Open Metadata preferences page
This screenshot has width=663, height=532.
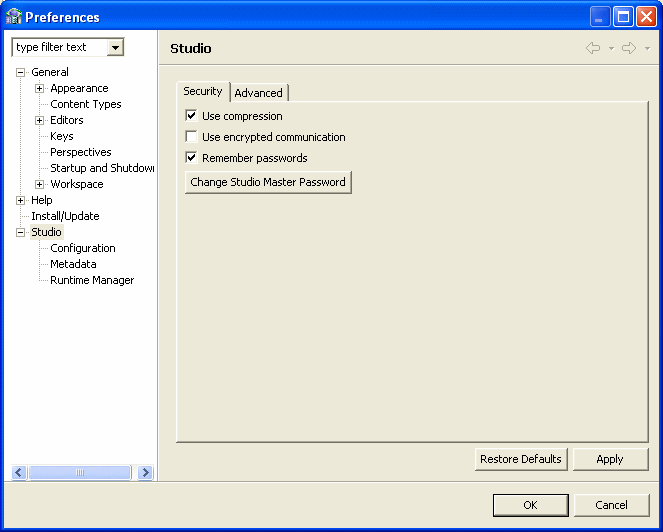(73, 264)
